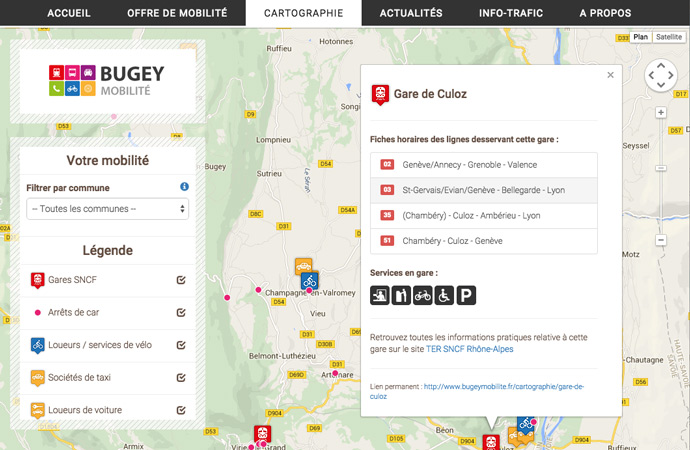Open the permanent link to gare-de-culoz

coord(504,387)
